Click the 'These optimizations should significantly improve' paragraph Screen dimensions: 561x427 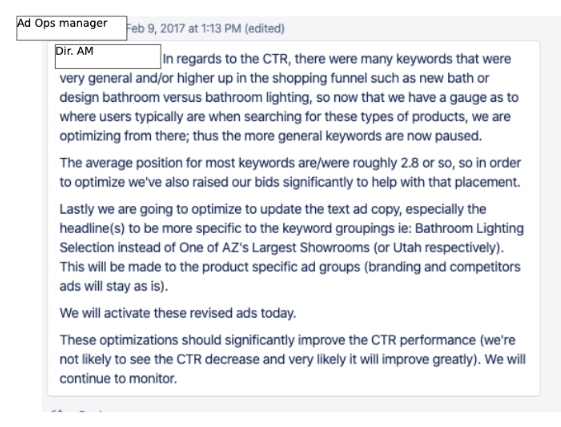tap(293, 359)
